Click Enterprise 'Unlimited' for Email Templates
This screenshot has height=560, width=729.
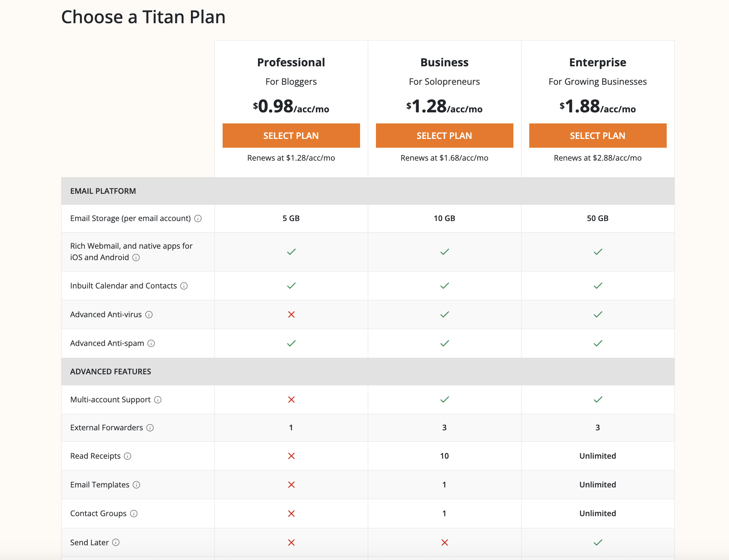click(598, 485)
